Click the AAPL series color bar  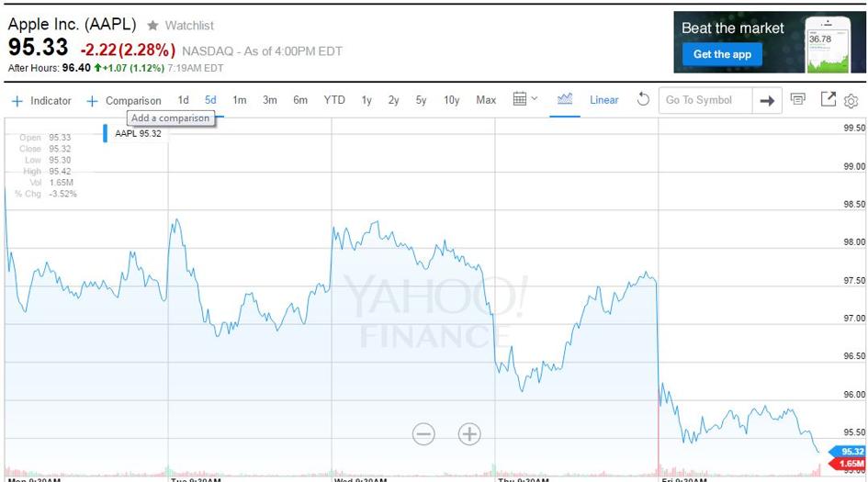pyautogui.click(x=106, y=133)
